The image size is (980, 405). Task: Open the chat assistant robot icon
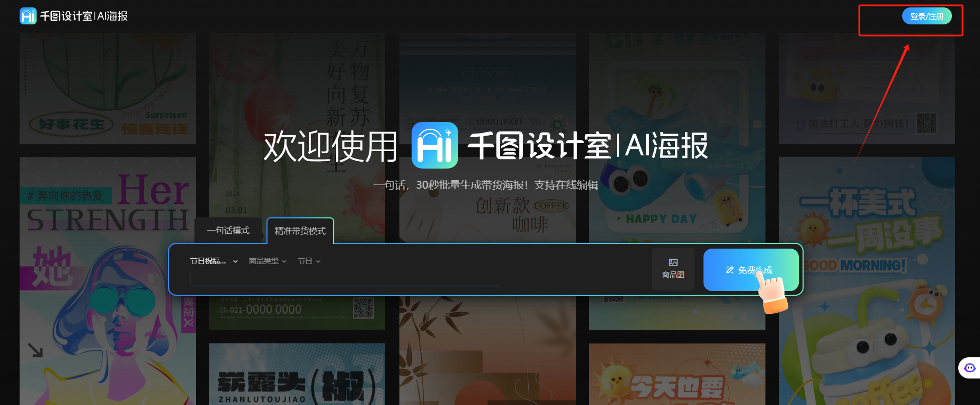coord(969,367)
